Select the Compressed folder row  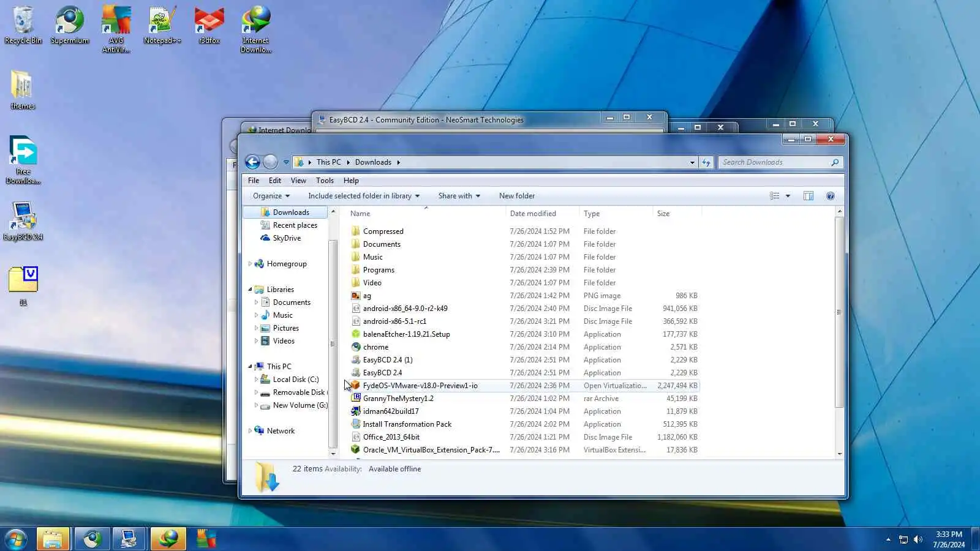coord(524,231)
